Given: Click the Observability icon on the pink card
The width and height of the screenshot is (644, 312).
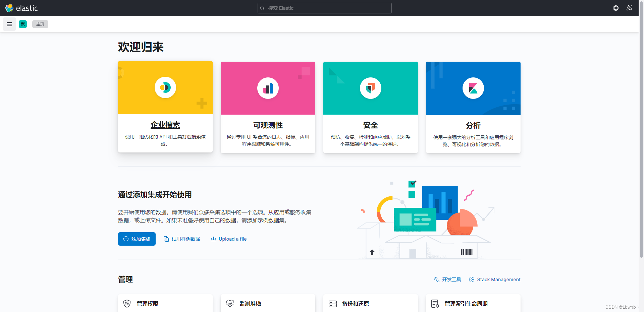Looking at the screenshot, I should click(268, 88).
